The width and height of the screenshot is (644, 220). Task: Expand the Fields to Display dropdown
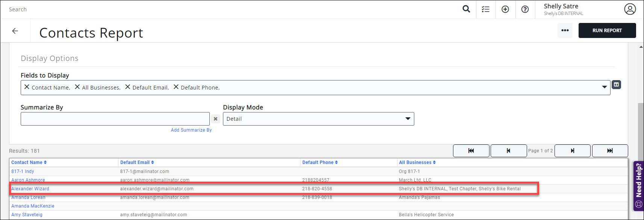tap(604, 87)
